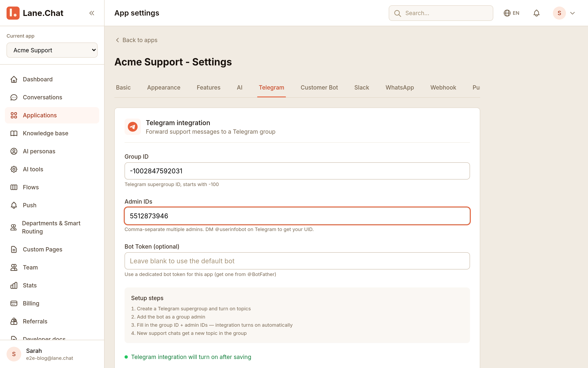Click the globe language icon
This screenshot has width=588, height=368.
click(x=507, y=13)
